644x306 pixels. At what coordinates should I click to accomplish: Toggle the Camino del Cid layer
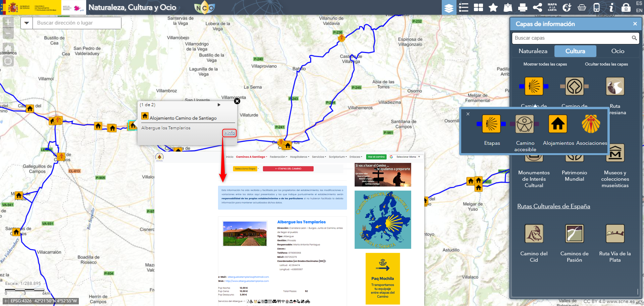point(534,233)
